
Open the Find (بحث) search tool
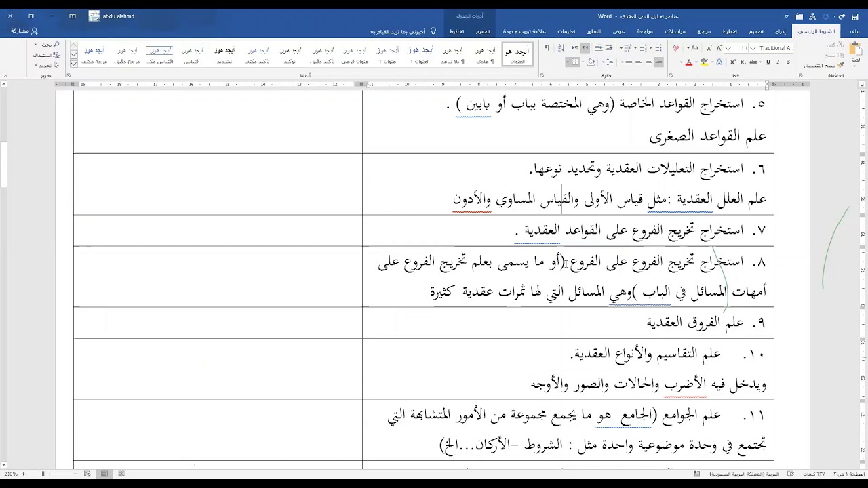[49, 45]
